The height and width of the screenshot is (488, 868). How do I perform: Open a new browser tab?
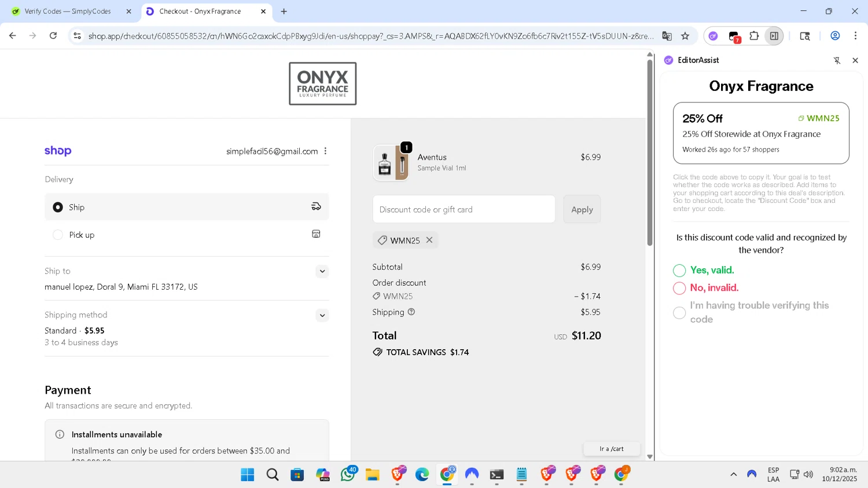284,11
